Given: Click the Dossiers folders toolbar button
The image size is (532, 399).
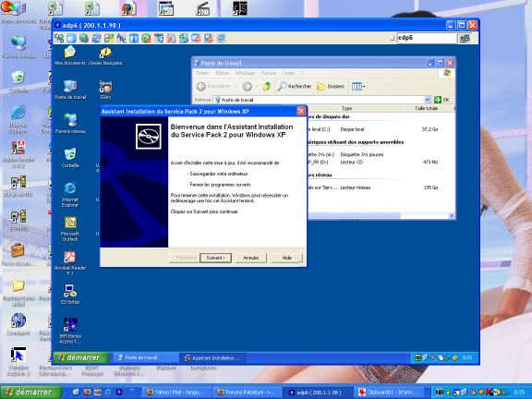Looking at the screenshot, I should coord(331,87).
